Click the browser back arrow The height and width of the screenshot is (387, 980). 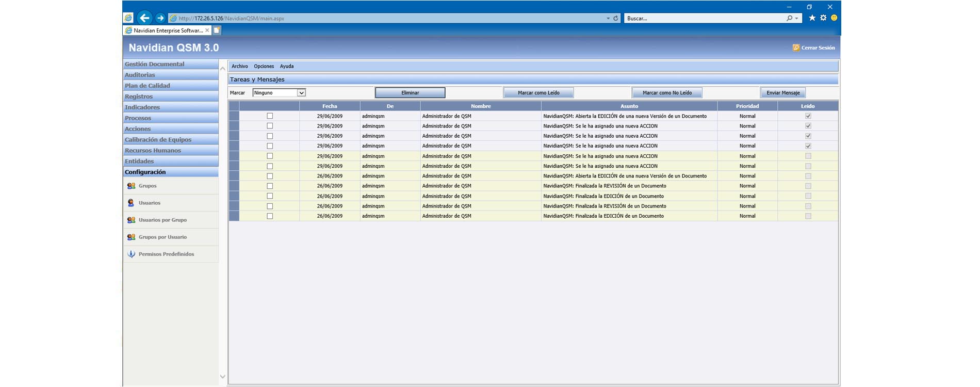tap(144, 18)
